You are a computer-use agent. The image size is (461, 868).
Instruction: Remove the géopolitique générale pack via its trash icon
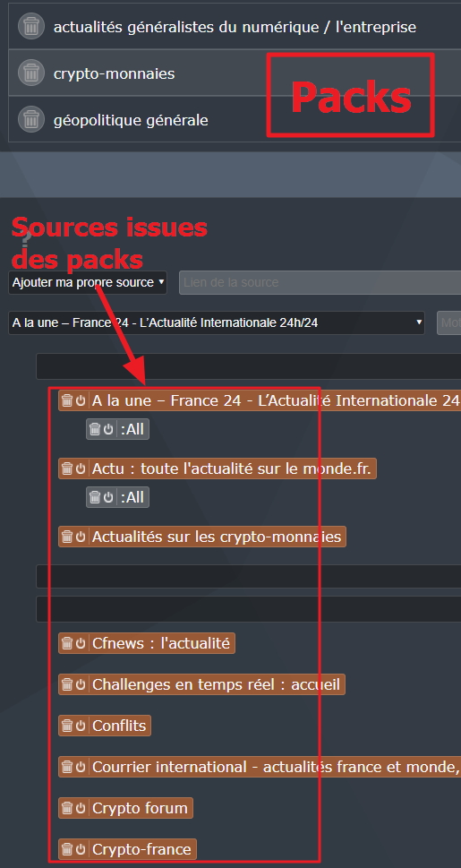coord(31,119)
